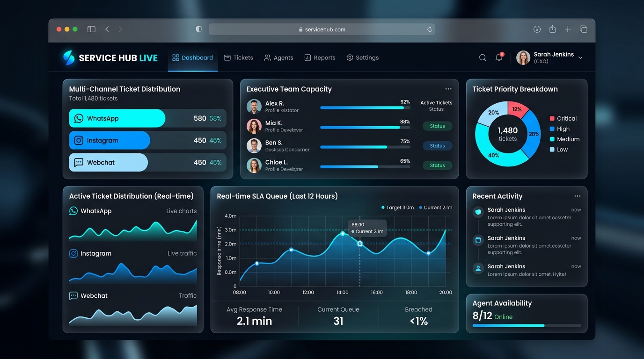Expand the Sarah Jenkins account dropdown
The width and height of the screenshot is (644, 359).
[x=580, y=57]
